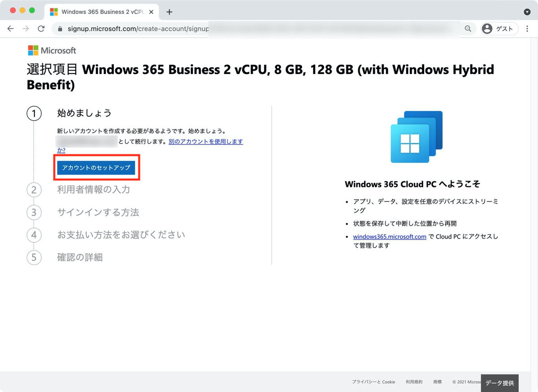The height and width of the screenshot is (392, 538).
Task: Reload the page with the refresh icon
Action: pyautogui.click(x=41, y=29)
